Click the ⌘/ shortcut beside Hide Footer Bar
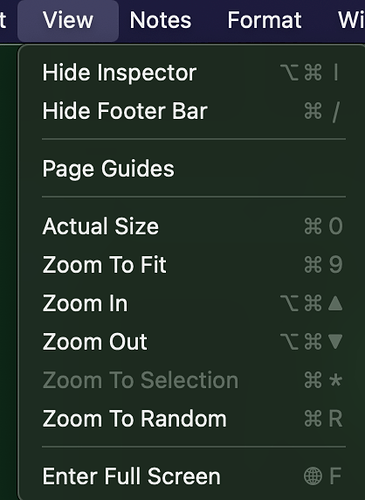This screenshot has height=500, width=365. [x=322, y=111]
